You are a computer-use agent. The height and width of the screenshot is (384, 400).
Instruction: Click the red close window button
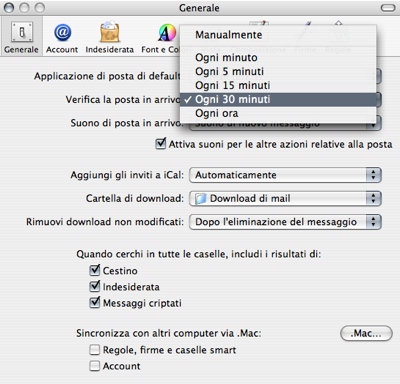(x=9, y=8)
